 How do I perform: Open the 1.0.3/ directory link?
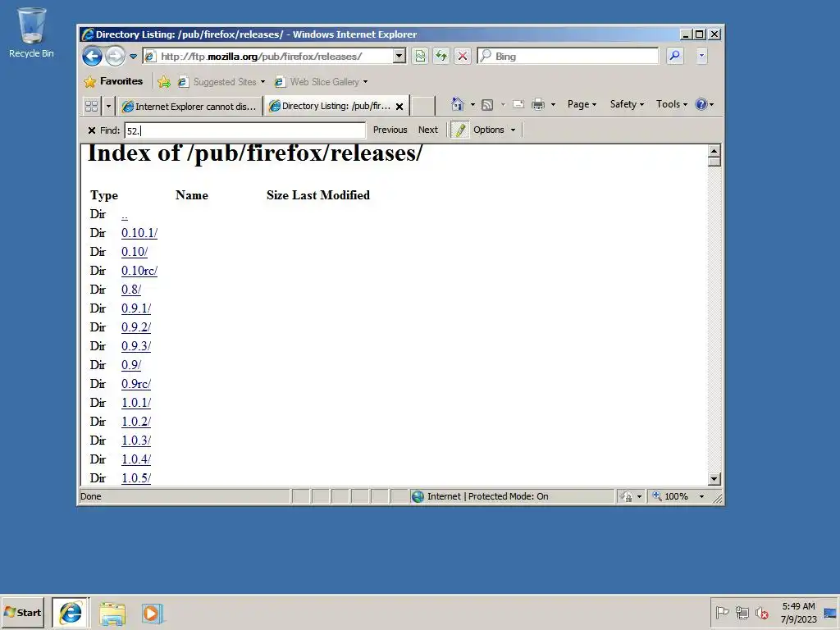point(136,441)
